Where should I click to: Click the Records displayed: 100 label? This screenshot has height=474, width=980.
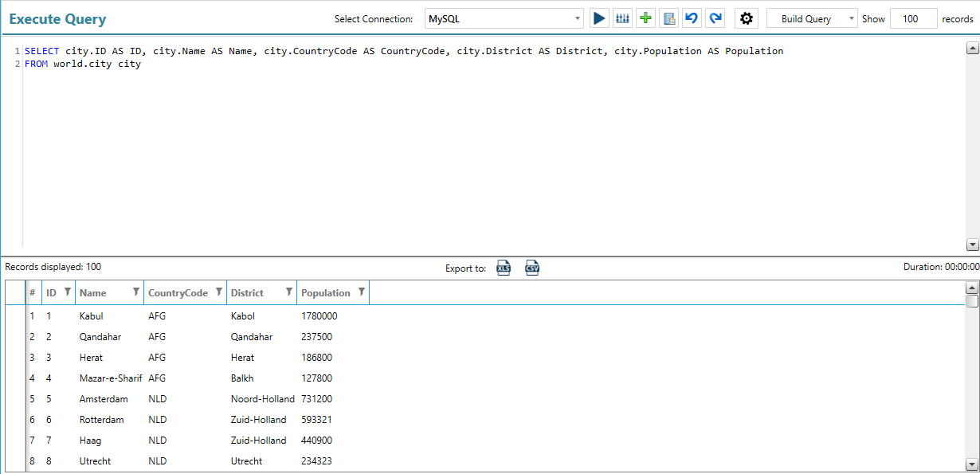tap(53, 267)
